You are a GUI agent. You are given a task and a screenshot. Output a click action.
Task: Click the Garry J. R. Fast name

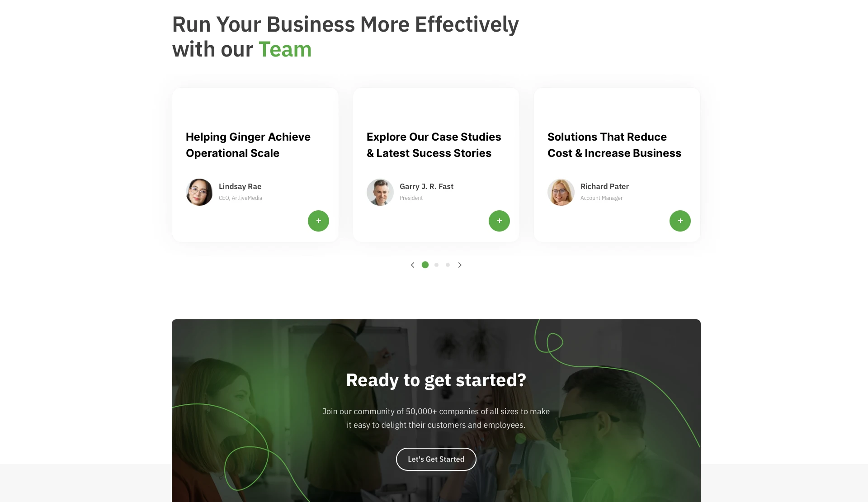click(x=426, y=186)
